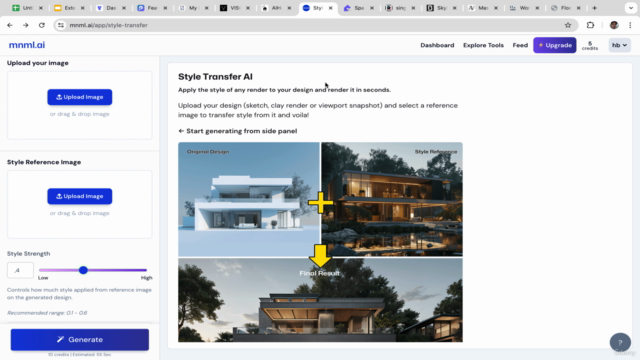Image resolution: width=640 pixels, height=360 pixels.
Task: Click the style reference drag & drop zone
Action: coord(80,204)
